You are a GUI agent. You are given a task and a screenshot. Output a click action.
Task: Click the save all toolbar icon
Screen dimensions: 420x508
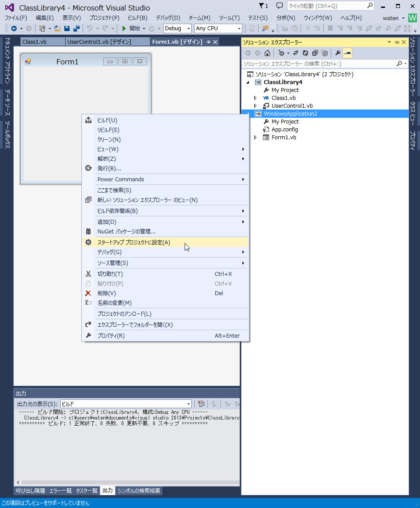[x=77, y=28]
